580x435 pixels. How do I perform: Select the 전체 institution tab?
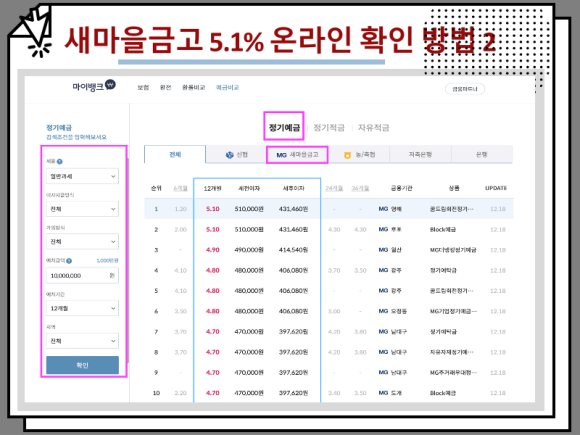175,155
